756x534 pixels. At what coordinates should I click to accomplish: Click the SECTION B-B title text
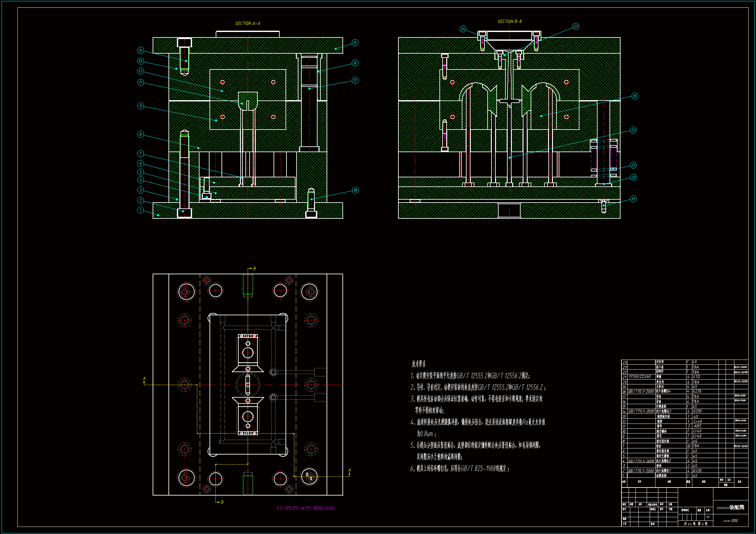509,21
